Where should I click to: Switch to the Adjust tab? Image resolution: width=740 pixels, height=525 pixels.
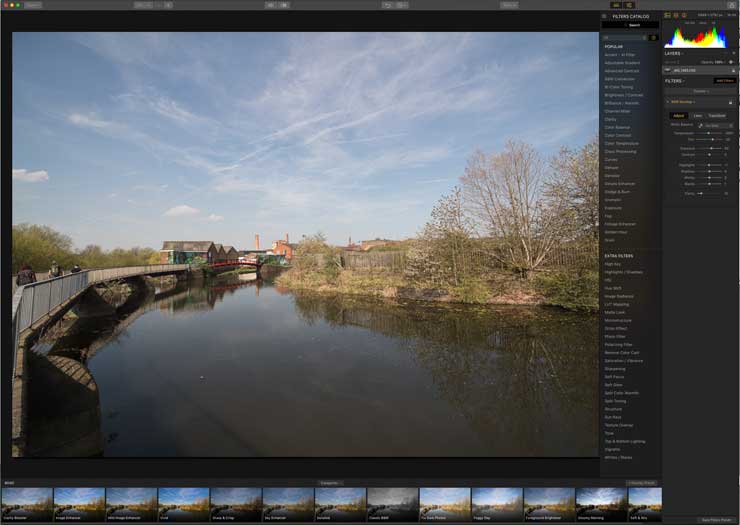(679, 116)
